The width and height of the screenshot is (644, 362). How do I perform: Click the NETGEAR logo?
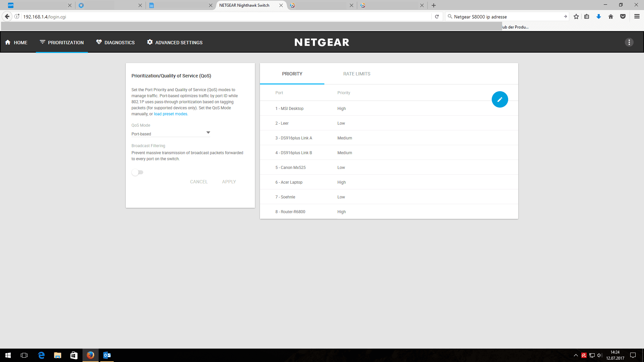point(322,42)
